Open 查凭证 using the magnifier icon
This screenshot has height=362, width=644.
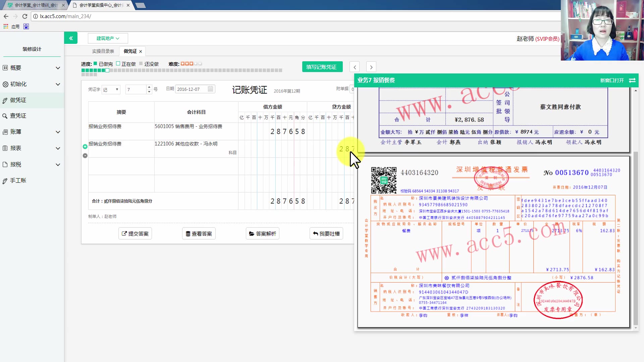click(x=5, y=116)
